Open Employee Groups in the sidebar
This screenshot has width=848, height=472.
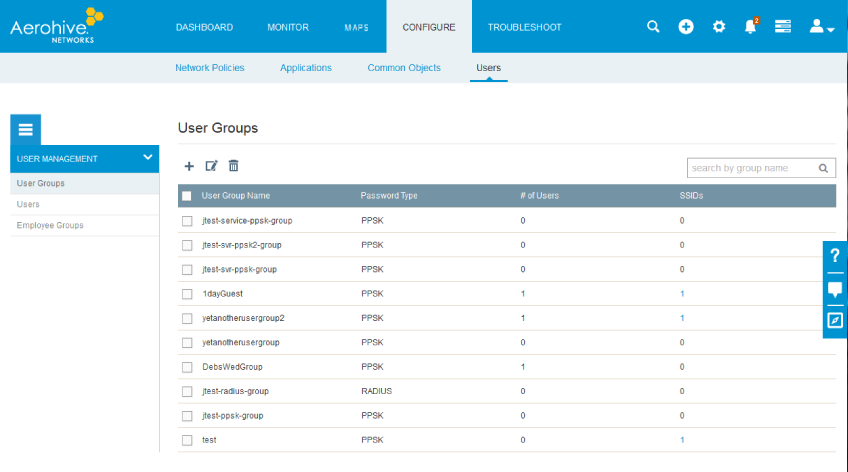pyautogui.click(x=84, y=225)
